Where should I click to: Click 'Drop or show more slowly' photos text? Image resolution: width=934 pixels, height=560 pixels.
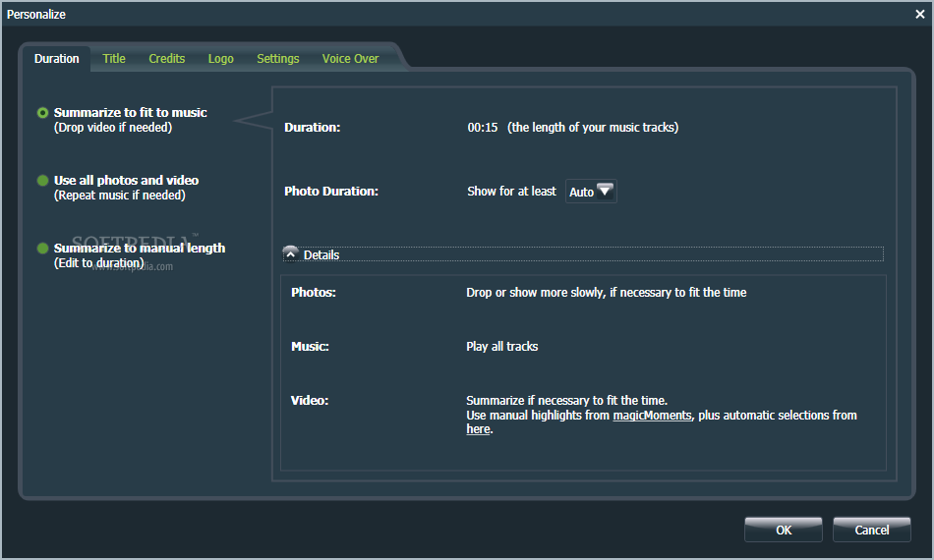(607, 292)
